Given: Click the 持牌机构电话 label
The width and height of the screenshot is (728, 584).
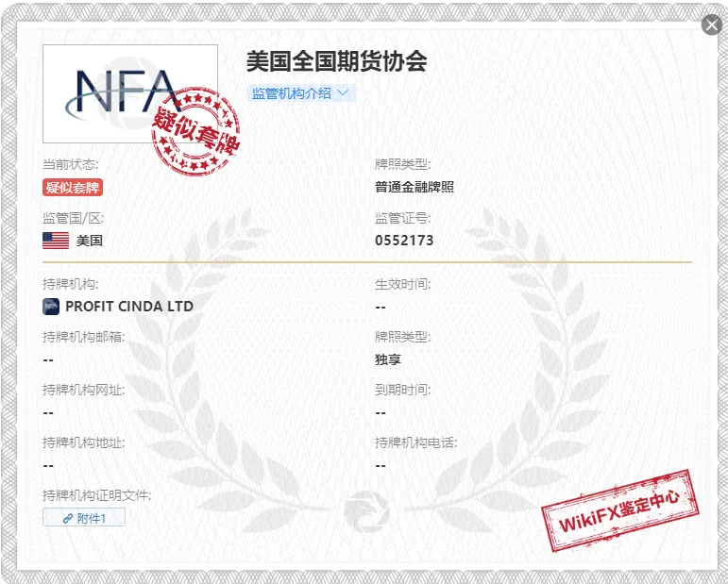Looking at the screenshot, I should pos(416,442).
